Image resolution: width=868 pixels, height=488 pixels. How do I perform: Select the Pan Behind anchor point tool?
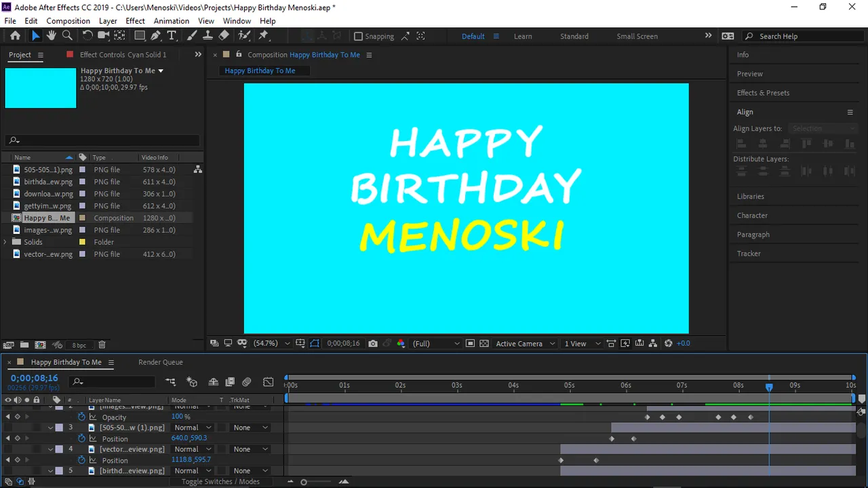coord(119,36)
